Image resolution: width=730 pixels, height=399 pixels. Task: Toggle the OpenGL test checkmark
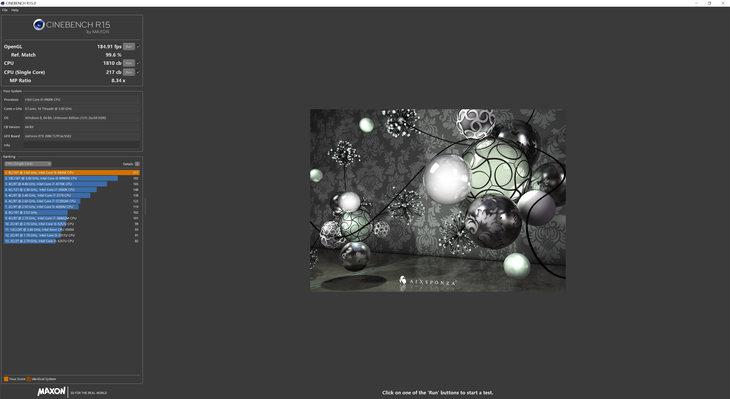(x=138, y=47)
